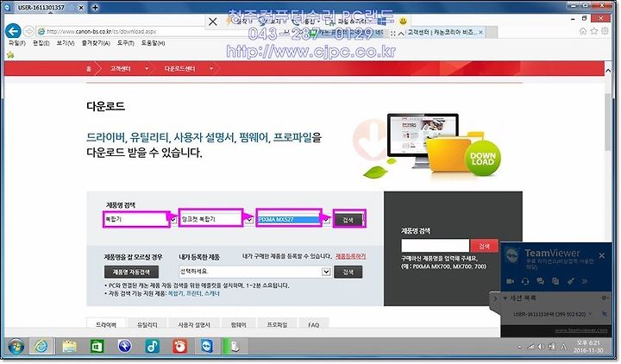This screenshot has height=364, width=621.
Task: Click the browser Forward arrow button
Action: point(28,31)
